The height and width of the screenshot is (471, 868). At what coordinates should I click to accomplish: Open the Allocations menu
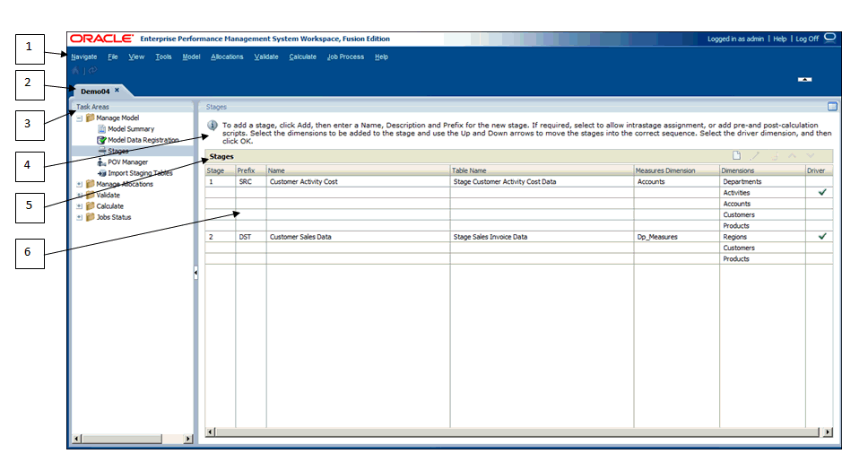point(227,57)
